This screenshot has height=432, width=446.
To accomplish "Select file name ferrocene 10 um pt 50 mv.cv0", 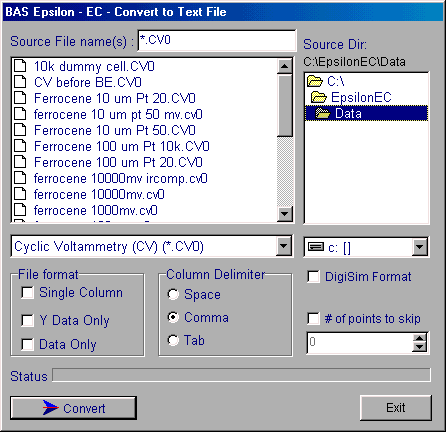I will (x=118, y=114).
